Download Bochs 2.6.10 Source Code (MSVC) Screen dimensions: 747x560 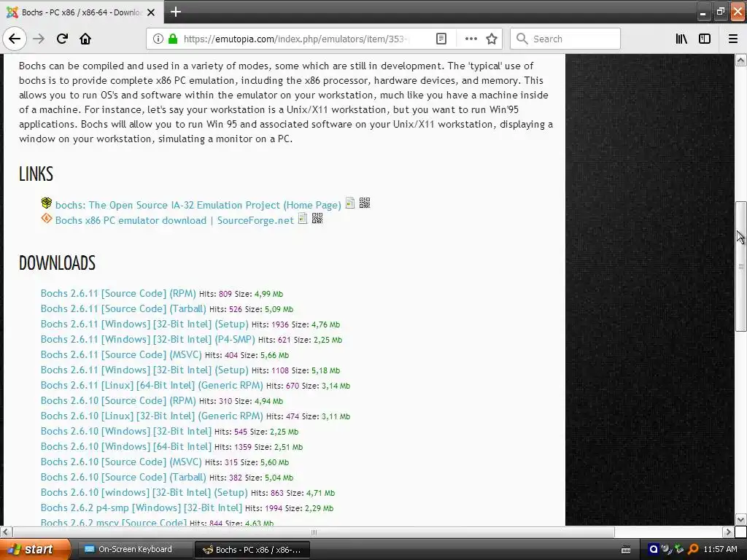[x=121, y=462]
